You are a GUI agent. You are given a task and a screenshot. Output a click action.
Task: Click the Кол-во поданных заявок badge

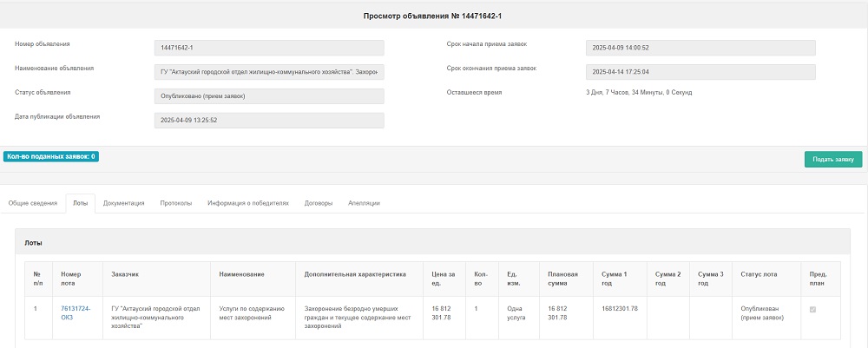click(51, 157)
